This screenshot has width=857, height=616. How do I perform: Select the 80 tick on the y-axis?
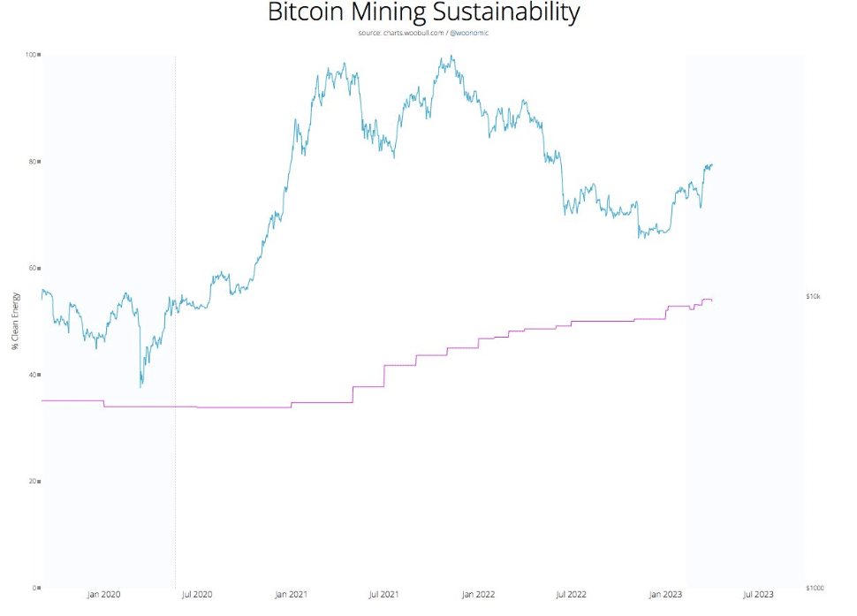32,162
